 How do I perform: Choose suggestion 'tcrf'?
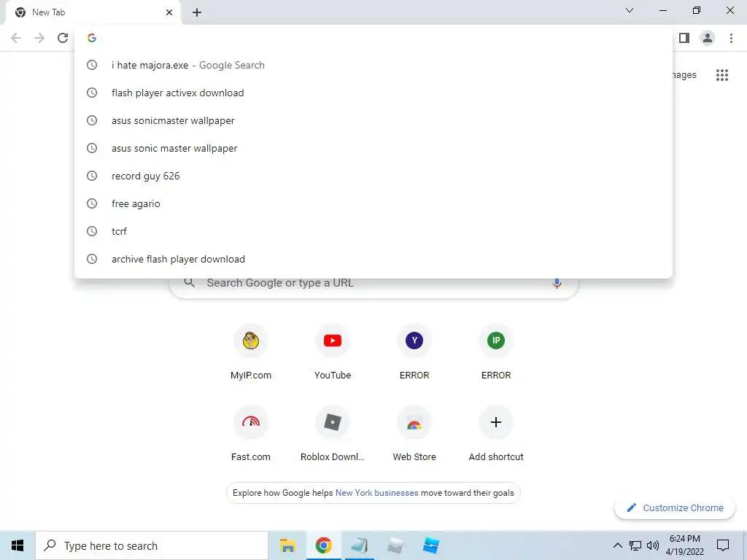[373, 231]
